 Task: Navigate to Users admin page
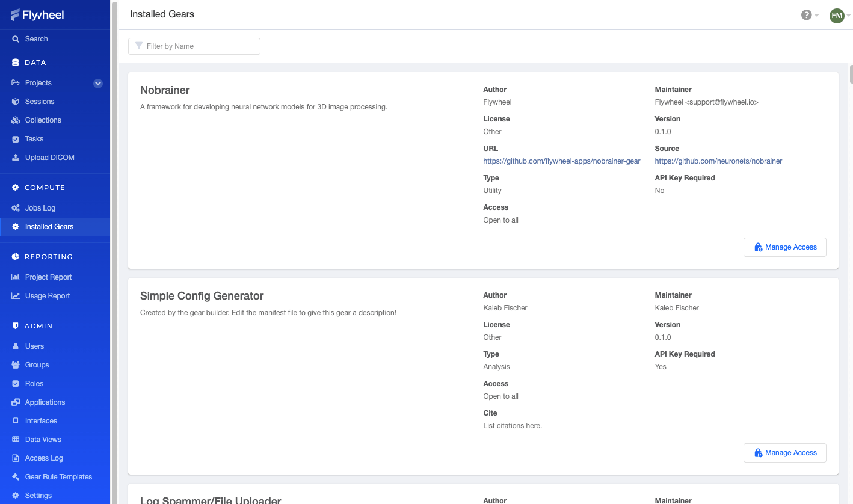pos(34,346)
